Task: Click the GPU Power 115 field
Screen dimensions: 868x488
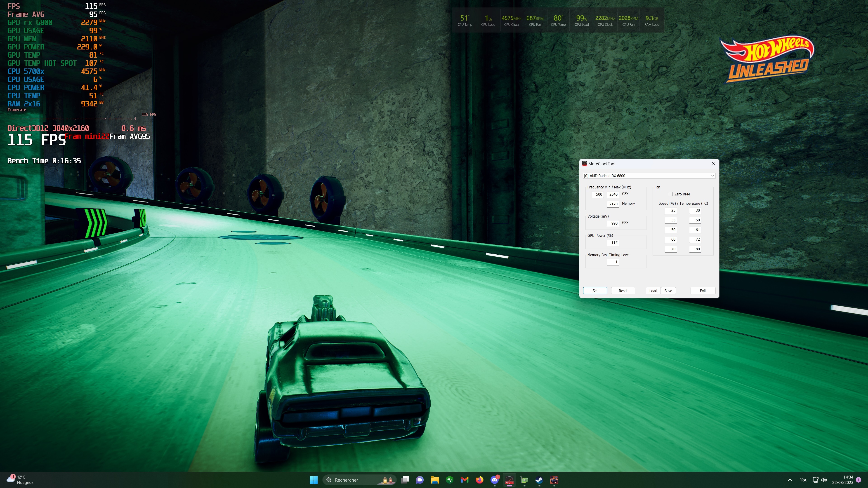Action: (x=613, y=242)
